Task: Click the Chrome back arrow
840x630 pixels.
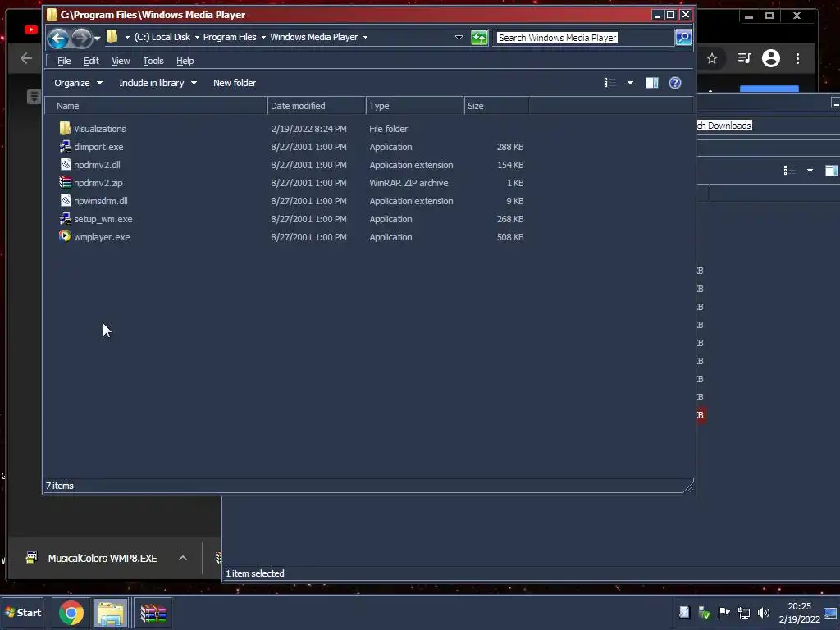Action: pos(25,58)
